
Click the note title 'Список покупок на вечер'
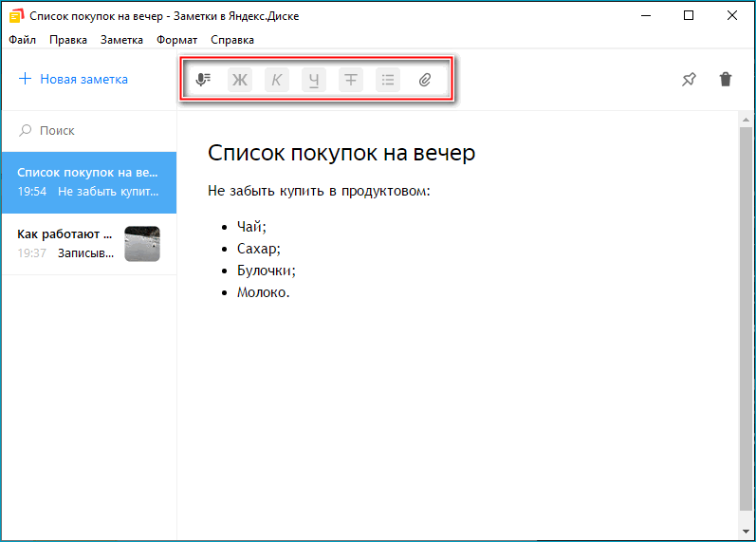point(341,153)
